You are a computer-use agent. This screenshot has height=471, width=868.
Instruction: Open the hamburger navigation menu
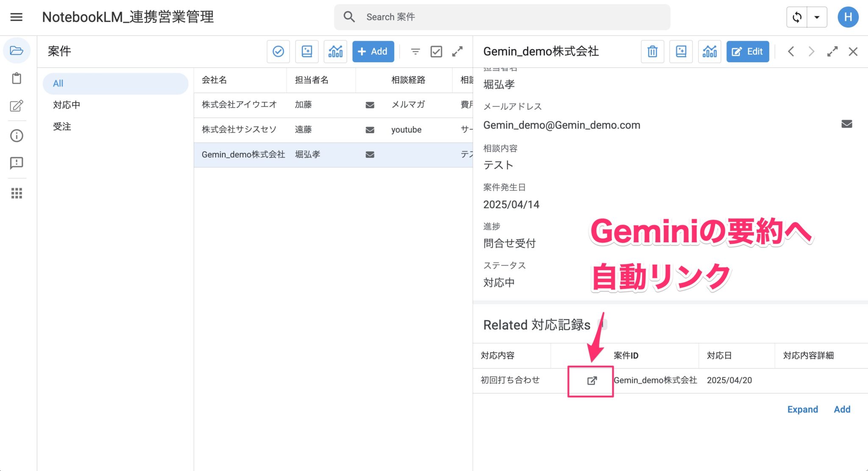click(x=16, y=17)
